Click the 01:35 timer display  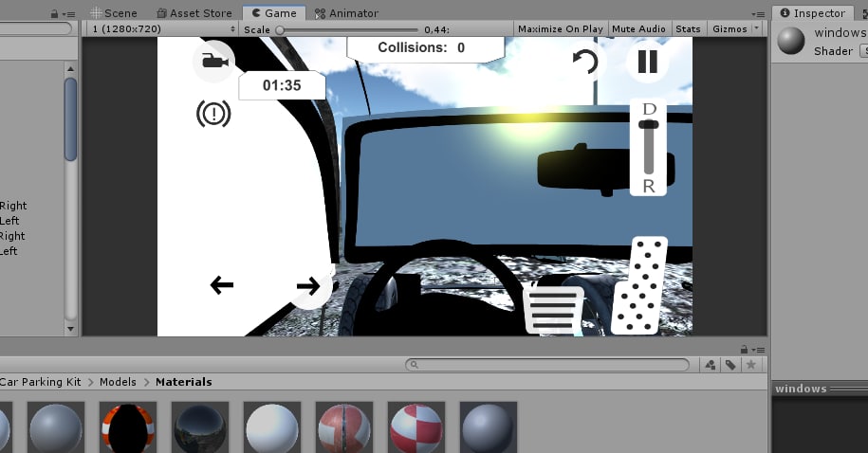[x=282, y=85]
